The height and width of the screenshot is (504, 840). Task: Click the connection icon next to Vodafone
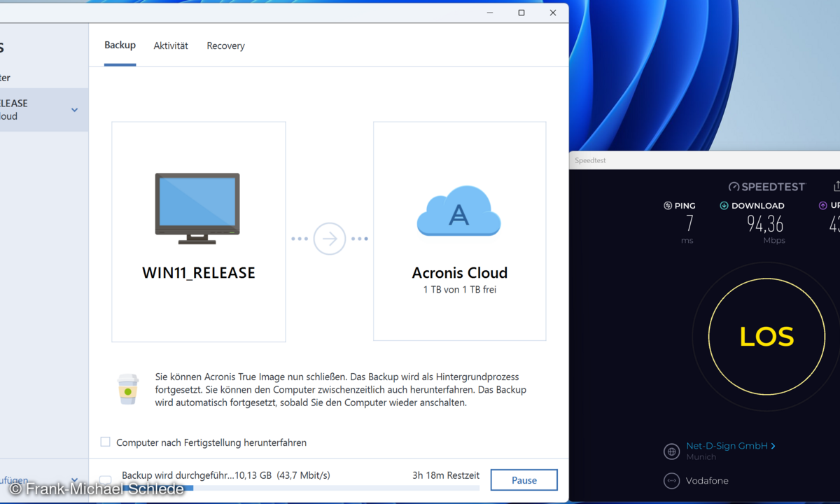pyautogui.click(x=671, y=481)
